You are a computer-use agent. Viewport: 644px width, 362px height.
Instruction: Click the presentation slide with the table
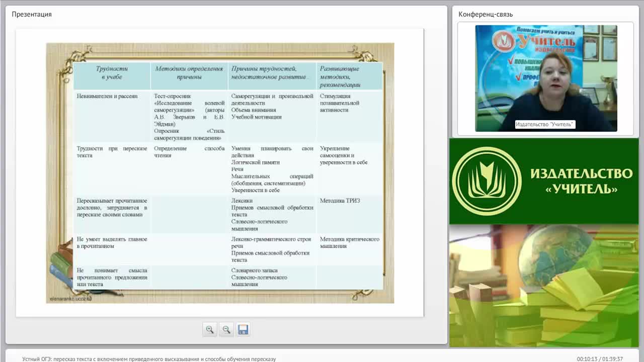click(220, 173)
